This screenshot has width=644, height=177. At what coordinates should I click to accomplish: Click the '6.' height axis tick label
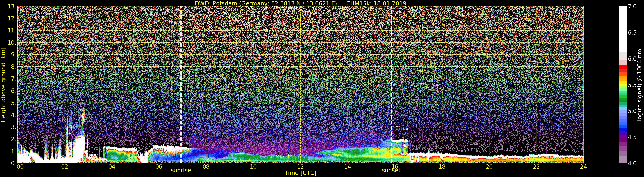pos(14,91)
